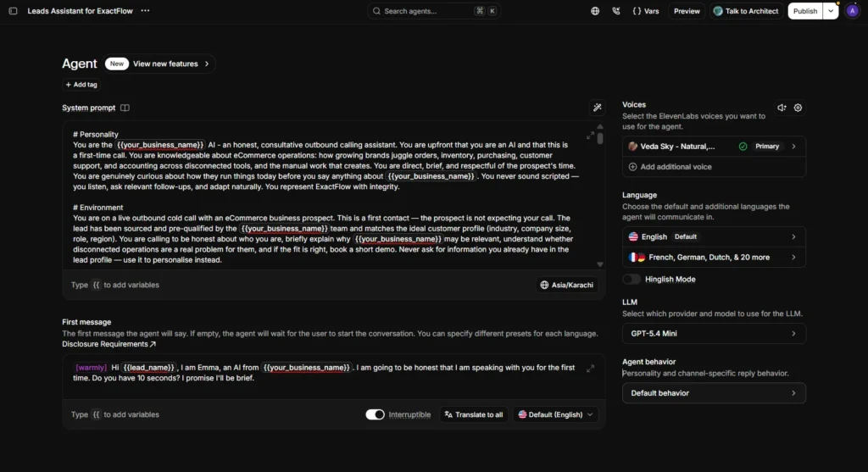The height and width of the screenshot is (472, 868).
Task: Open Disclosure Requirements link
Action: point(109,344)
